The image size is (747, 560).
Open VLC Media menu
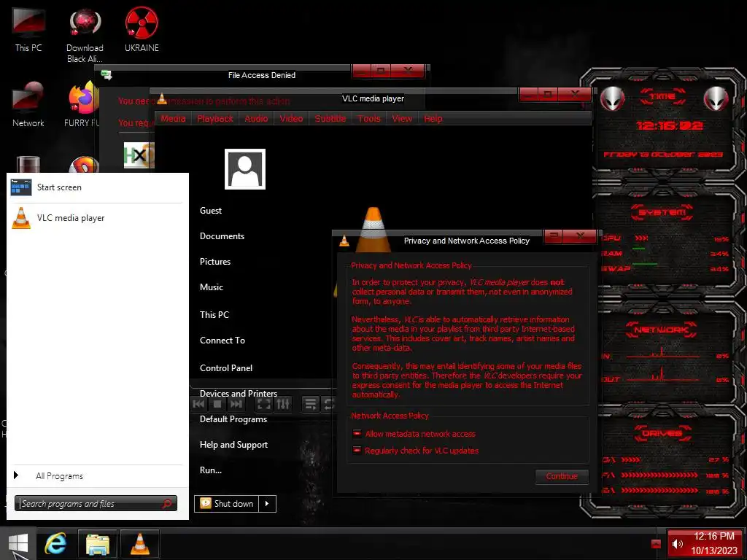[173, 119]
